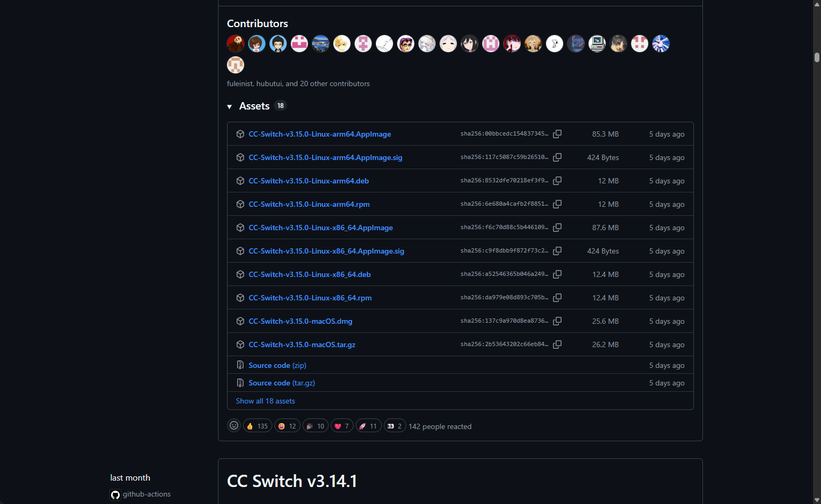Download CC-Switch-v3.15.0-Linux-x86_64.deb
This screenshot has height=504, width=821.
pyautogui.click(x=309, y=274)
